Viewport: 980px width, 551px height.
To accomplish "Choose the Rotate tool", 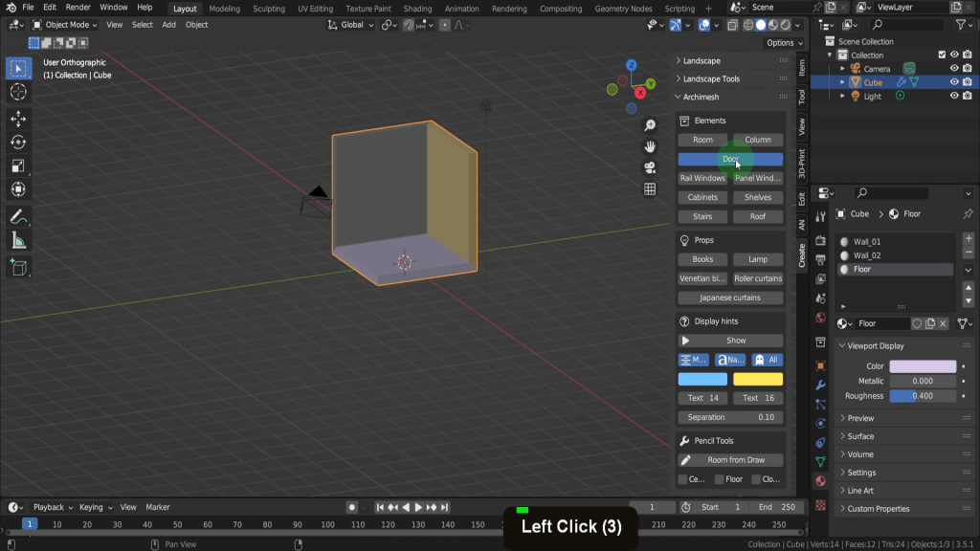I will (x=18, y=143).
